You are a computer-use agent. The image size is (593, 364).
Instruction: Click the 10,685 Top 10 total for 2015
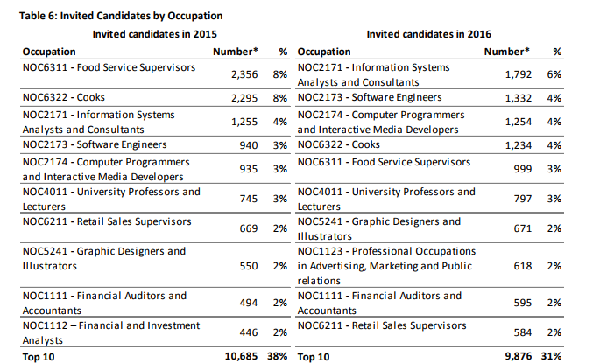241,356
